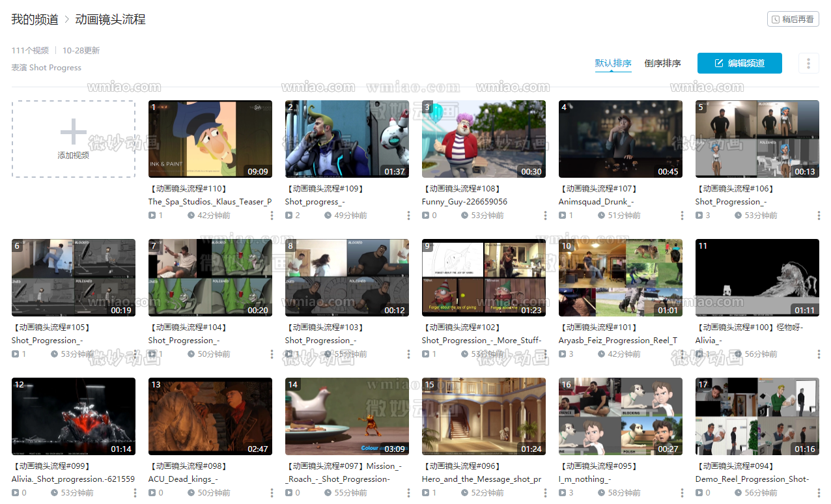
Task: Click the 稍后再看 watch later button
Action: click(x=793, y=20)
